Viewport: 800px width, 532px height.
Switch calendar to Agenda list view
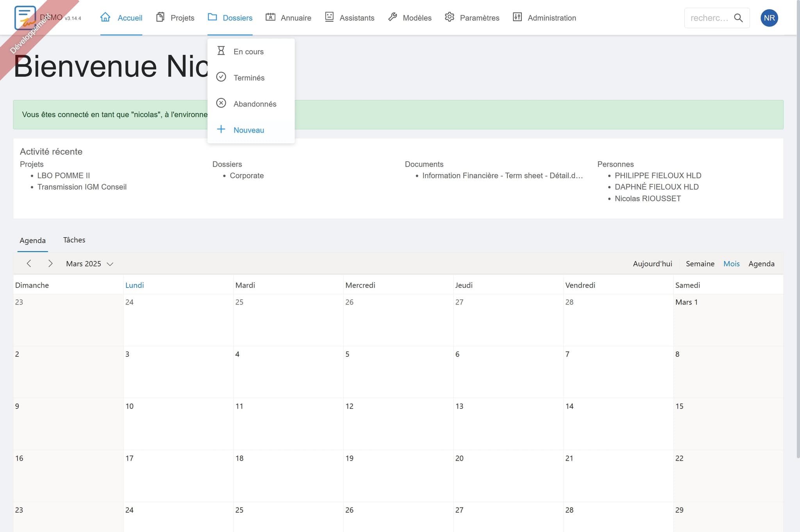[x=761, y=264]
